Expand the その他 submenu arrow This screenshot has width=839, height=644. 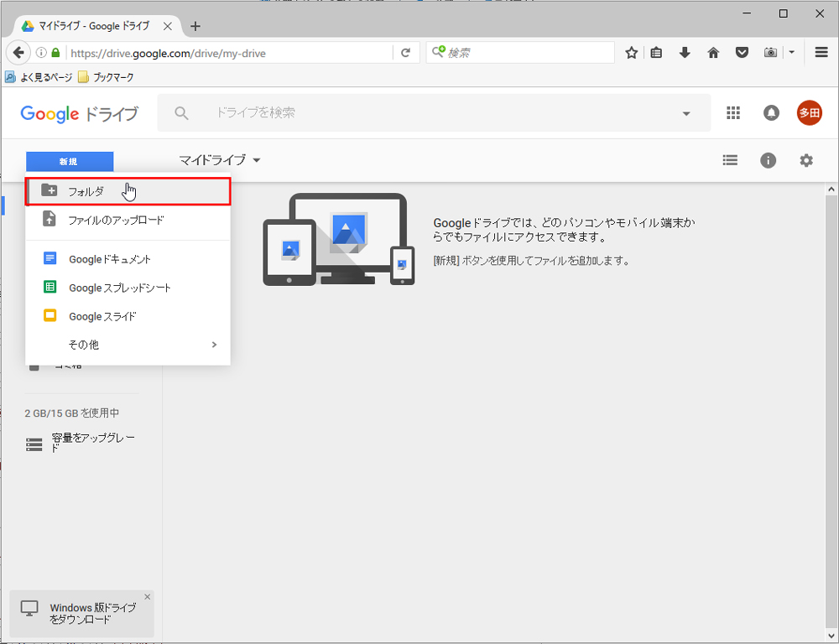tap(214, 345)
